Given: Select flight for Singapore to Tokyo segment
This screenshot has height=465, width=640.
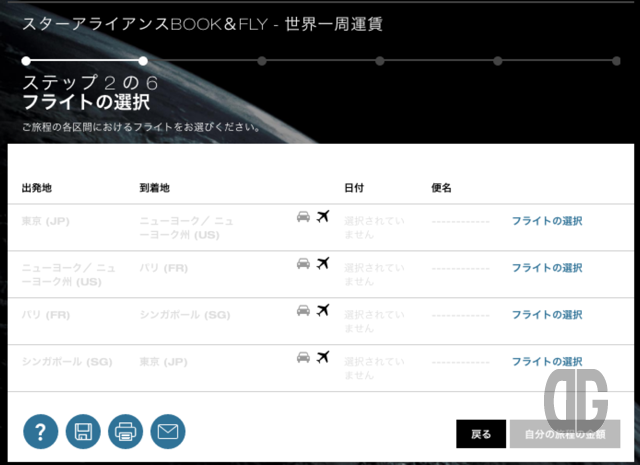Looking at the screenshot, I should pyautogui.click(x=547, y=362).
